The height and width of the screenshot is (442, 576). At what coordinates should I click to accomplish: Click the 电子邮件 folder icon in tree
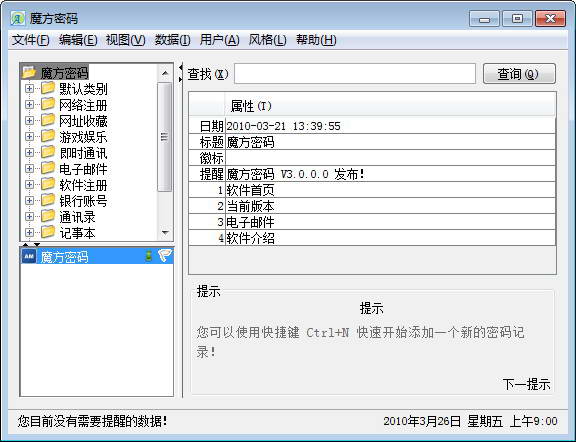[x=48, y=168]
